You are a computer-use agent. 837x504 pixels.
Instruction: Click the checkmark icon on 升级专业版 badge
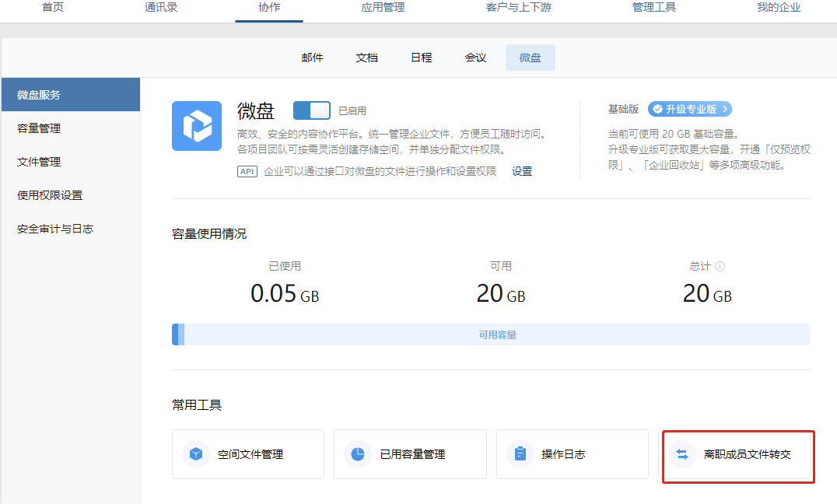(x=657, y=109)
